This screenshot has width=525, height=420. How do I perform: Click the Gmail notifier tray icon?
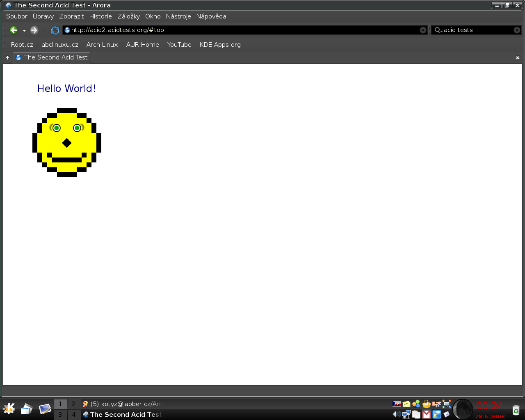point(427,415)
